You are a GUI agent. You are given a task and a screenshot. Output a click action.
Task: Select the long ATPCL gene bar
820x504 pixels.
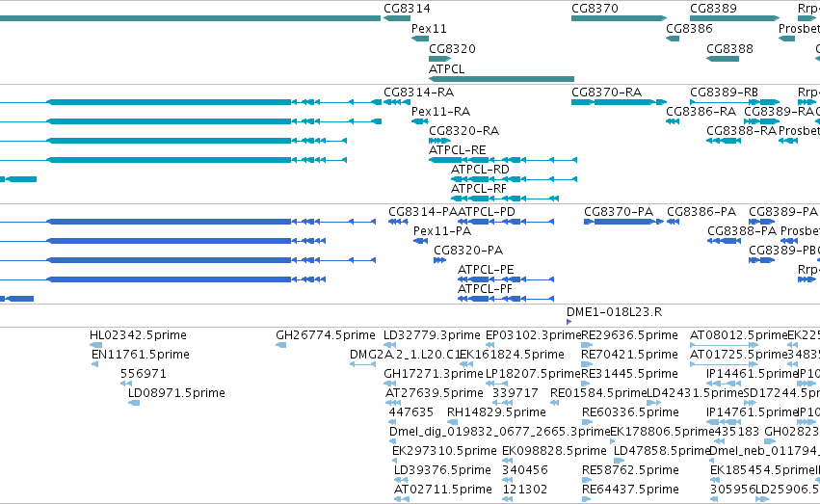[501, 79]
